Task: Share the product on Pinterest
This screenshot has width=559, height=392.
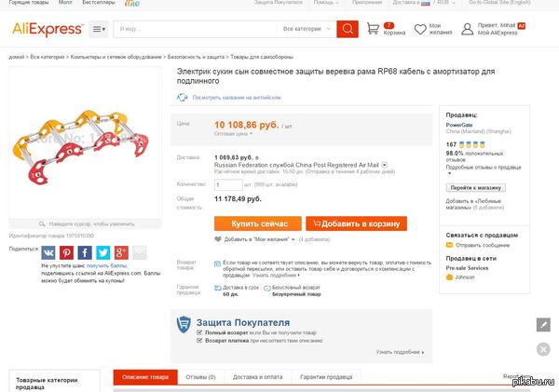Action: coord(67,252)
